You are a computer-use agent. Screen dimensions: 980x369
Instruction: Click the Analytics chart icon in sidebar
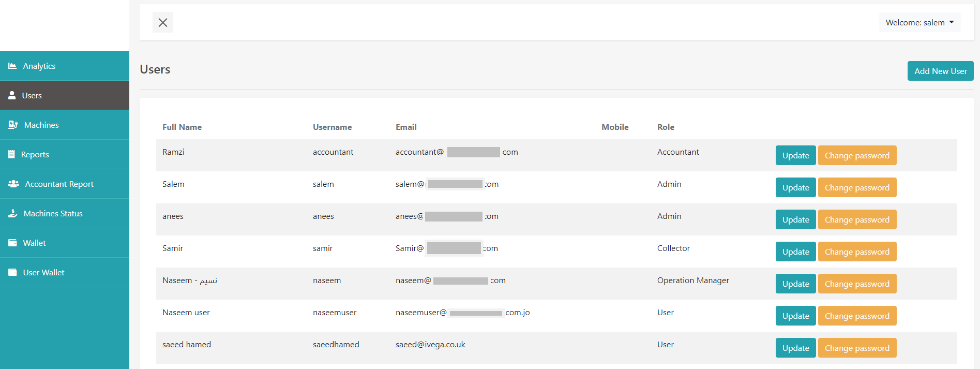pos(12,66)
